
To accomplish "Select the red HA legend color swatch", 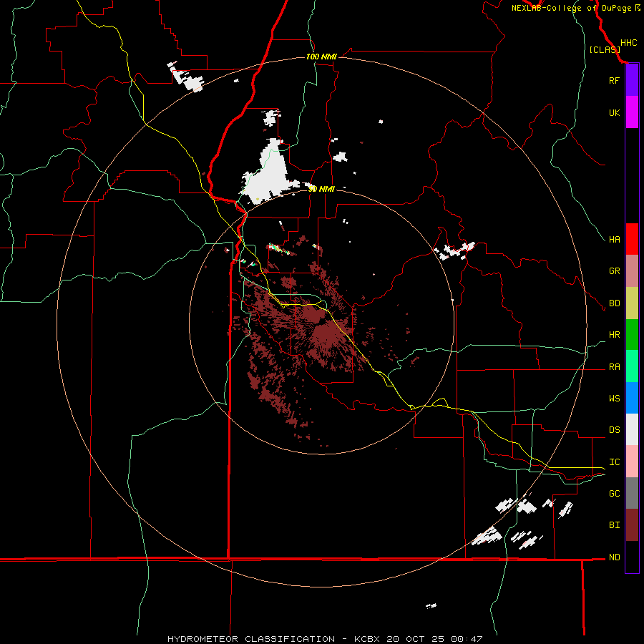I will click(x=632, y=239).
